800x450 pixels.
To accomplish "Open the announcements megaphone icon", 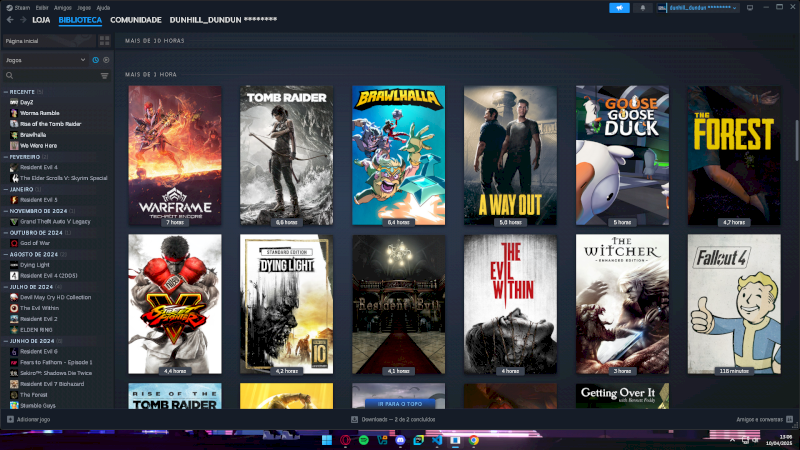I will click(x=619, y=7).
